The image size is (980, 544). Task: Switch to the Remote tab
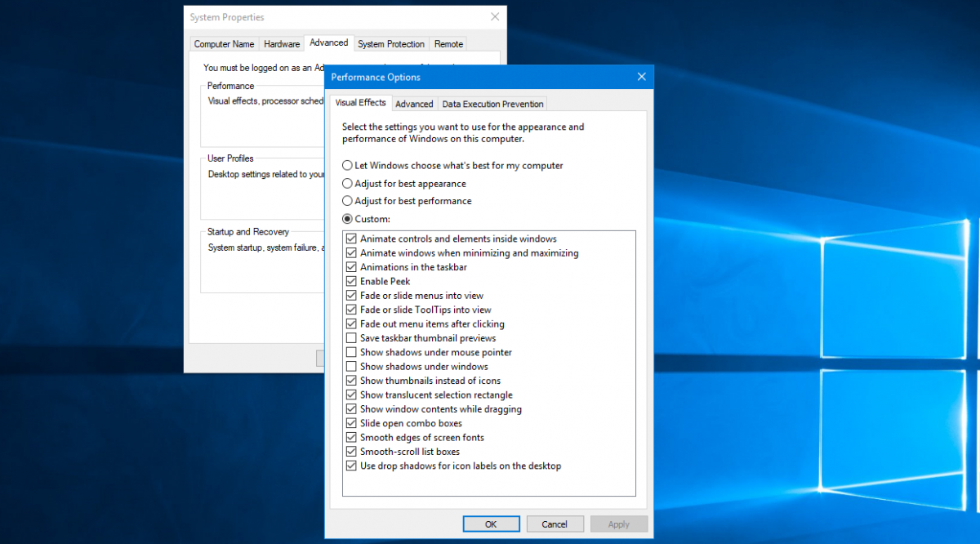pos(448,43)
